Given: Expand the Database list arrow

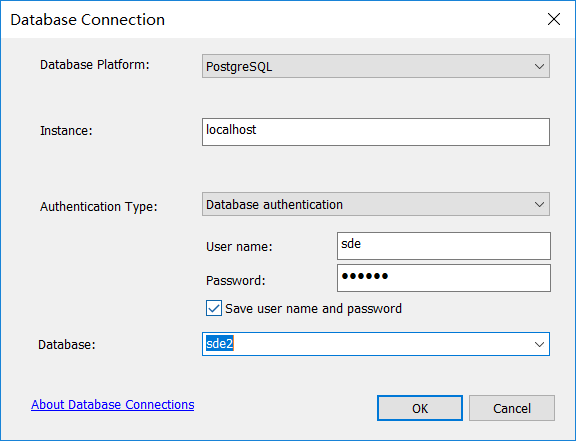Looking at the screenshot, I should click(x=539, y=344).
